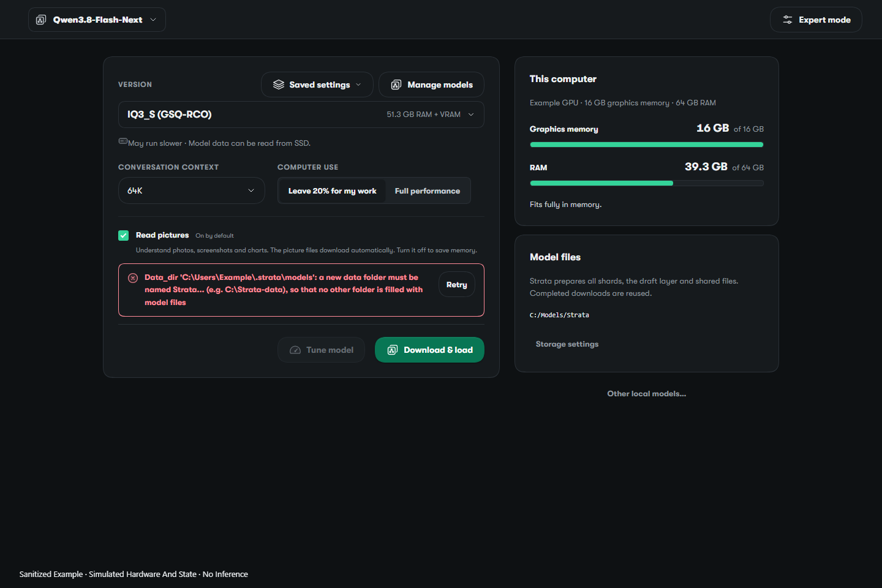Select 'Full performance' computer use

point(428,190)
